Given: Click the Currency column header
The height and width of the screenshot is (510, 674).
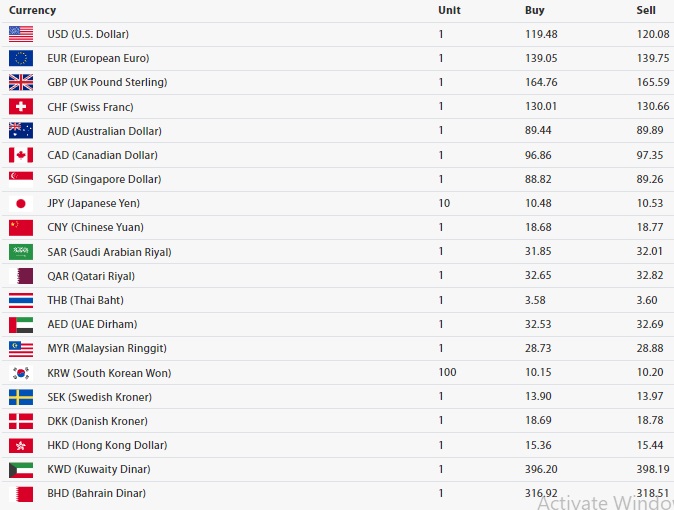Looking at the screenshot, I should pos(32,10).
